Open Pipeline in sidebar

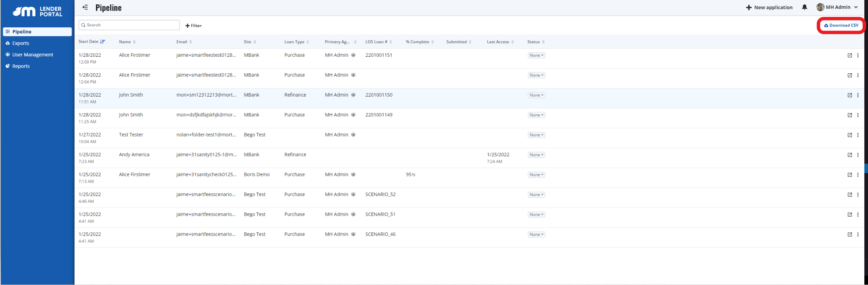pyautogui.click(x=37, y=32)
